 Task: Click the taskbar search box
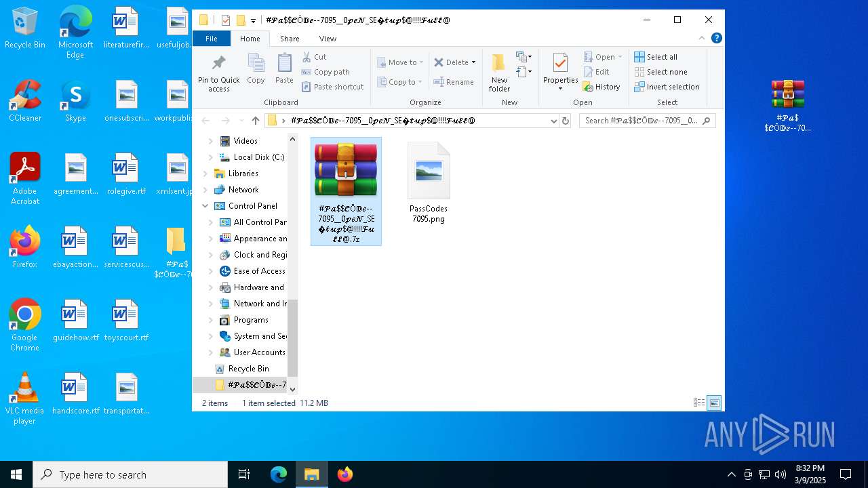(130, 474)
